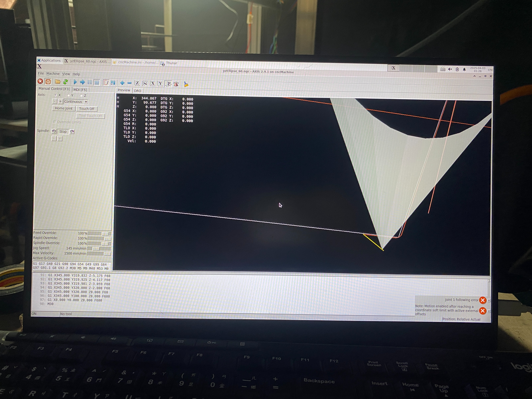The height and width of the screenshot is (399, 532).
Task: Toggle rotate mode with cone icon
Action: pyautogui.click(x=176, y=84)
